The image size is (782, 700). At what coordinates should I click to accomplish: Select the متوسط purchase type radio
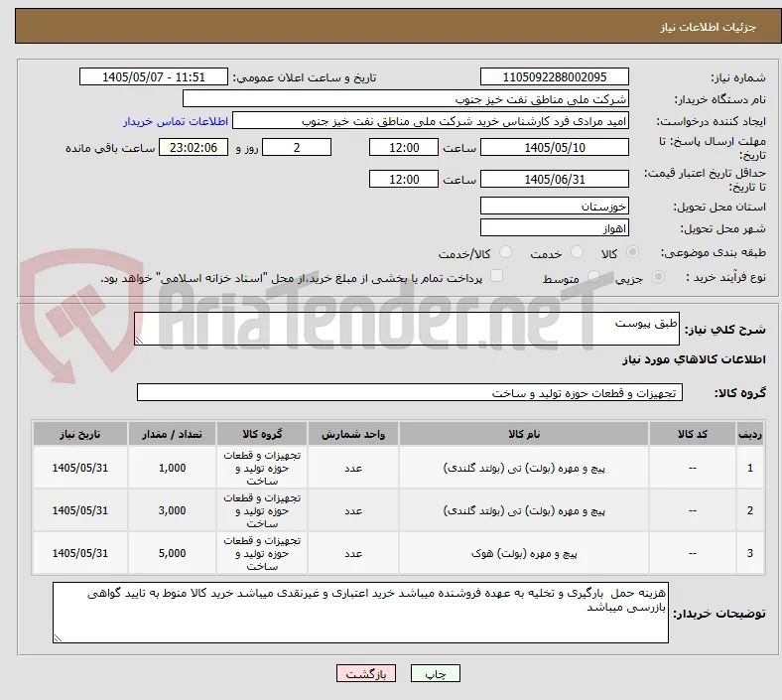593,276
